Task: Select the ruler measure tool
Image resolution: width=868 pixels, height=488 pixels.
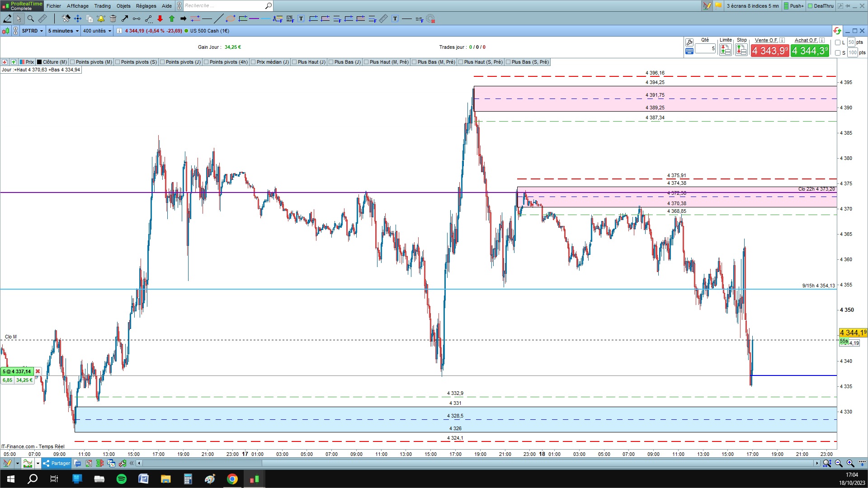Action: (x=42, y=19)
